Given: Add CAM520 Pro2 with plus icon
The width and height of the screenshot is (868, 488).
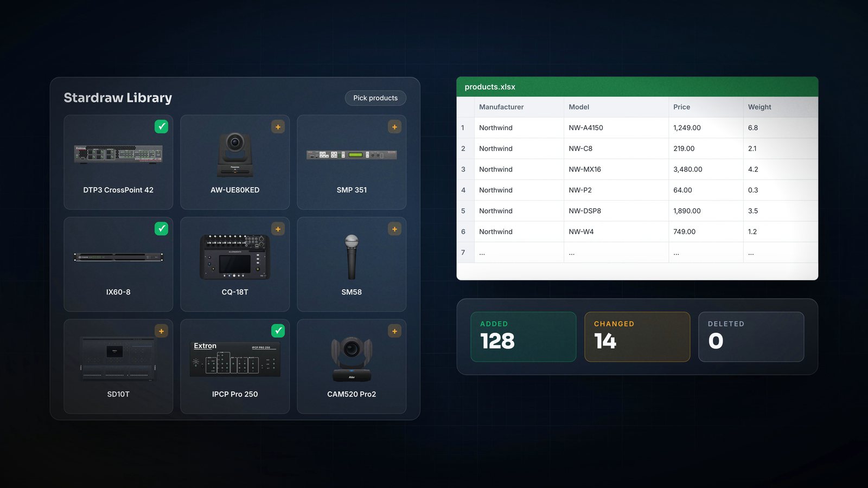Looking at the screenshot, I should (394, 331).
